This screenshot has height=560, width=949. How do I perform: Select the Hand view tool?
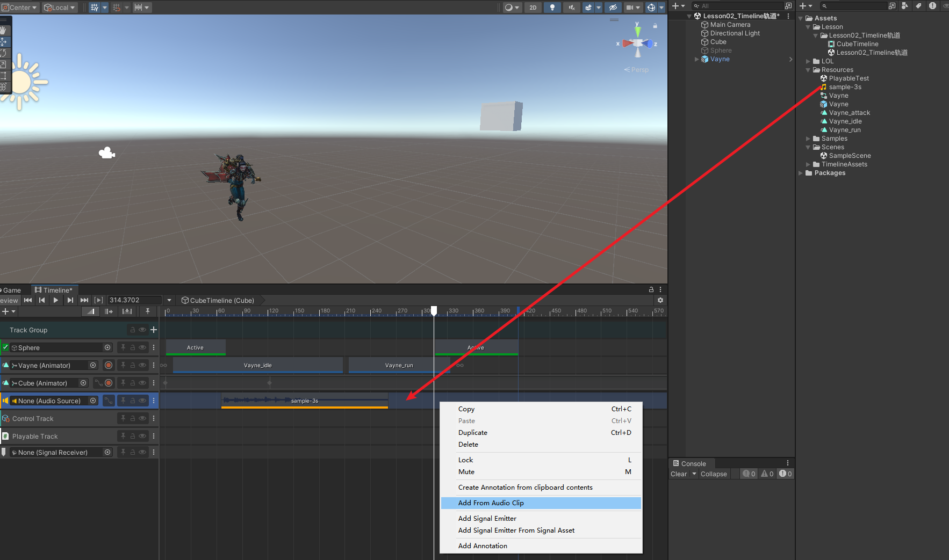point(4,31)
